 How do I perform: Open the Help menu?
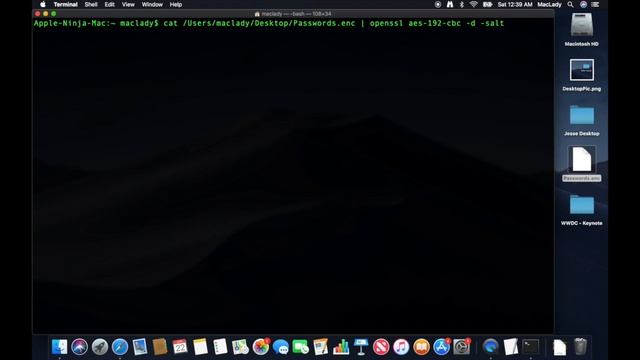[176, 4]
